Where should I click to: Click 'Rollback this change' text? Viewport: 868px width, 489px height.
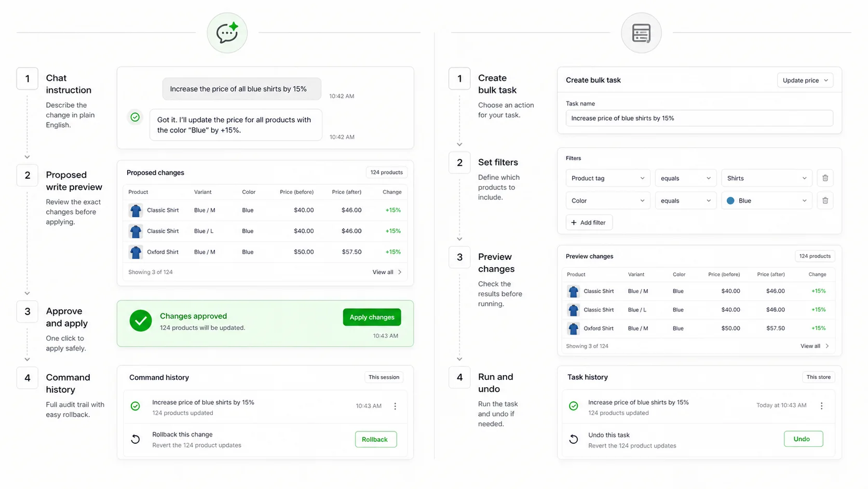click(182, 434)
